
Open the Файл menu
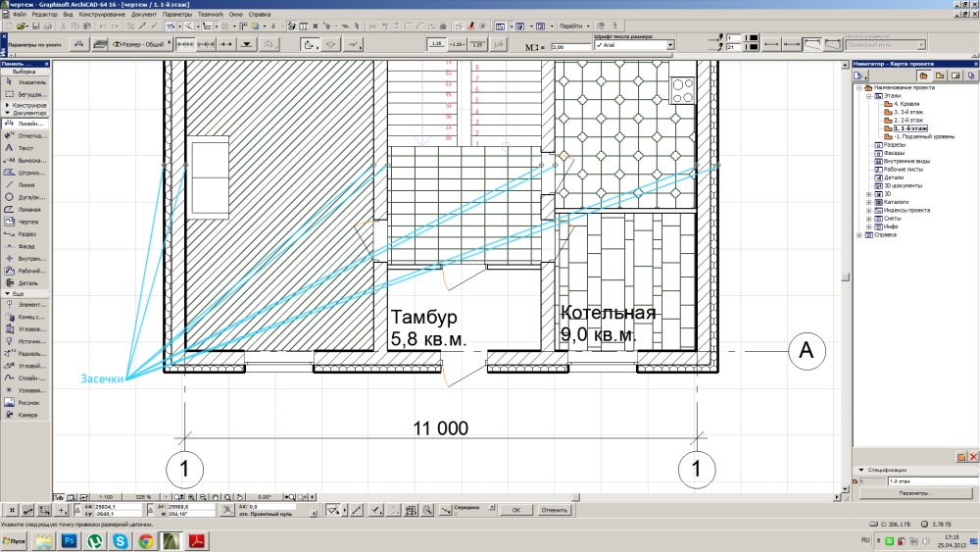(20, 14)
